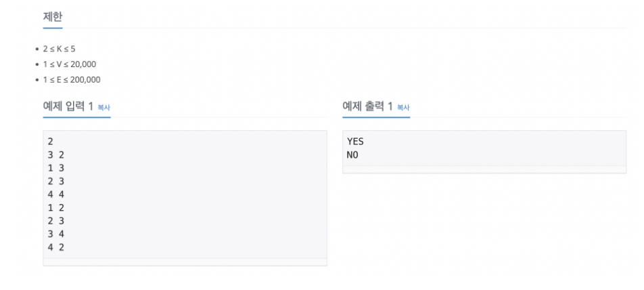Click the '1 3' line in sample input
644x290 pixels.
tap(56, 168)
